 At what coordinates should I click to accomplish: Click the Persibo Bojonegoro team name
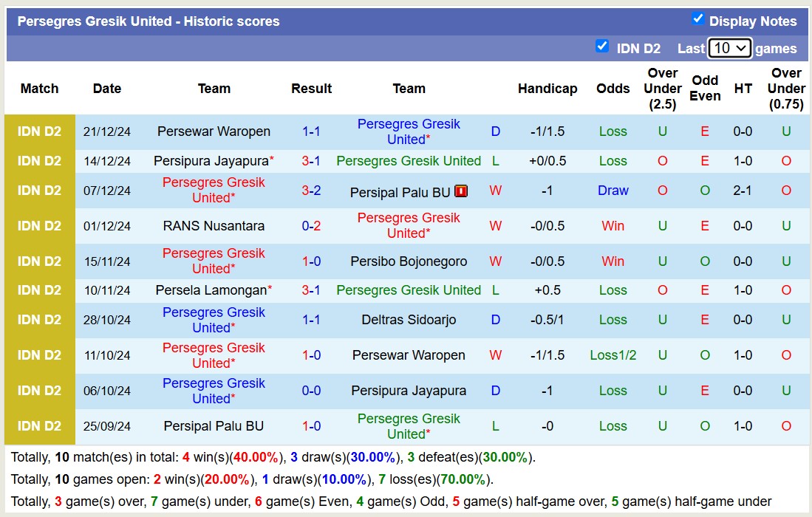pyautogui.click(x=409, y=261)
